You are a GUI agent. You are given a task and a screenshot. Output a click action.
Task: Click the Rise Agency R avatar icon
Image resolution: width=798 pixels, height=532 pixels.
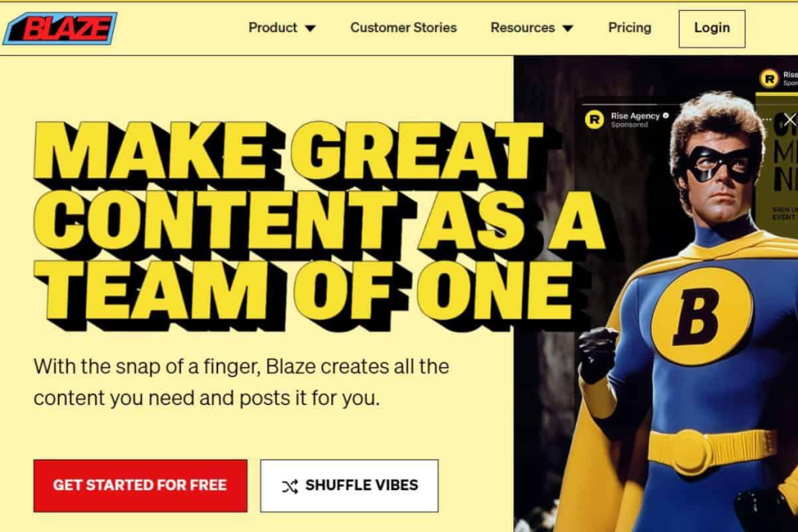click(594, 119)
